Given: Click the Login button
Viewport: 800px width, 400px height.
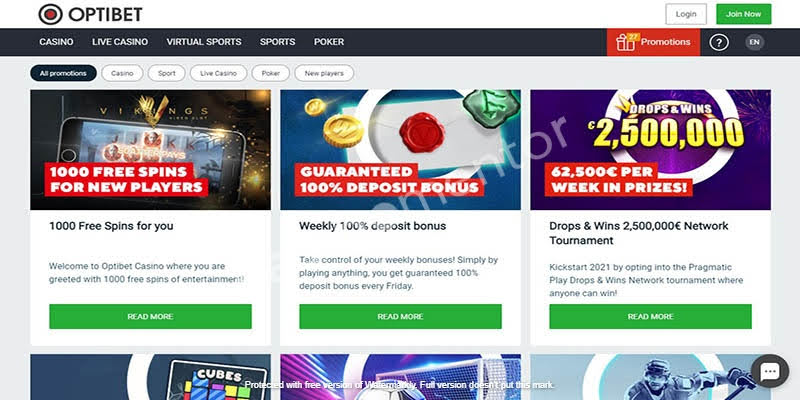Looking at the screenshot, I should 686,14.
